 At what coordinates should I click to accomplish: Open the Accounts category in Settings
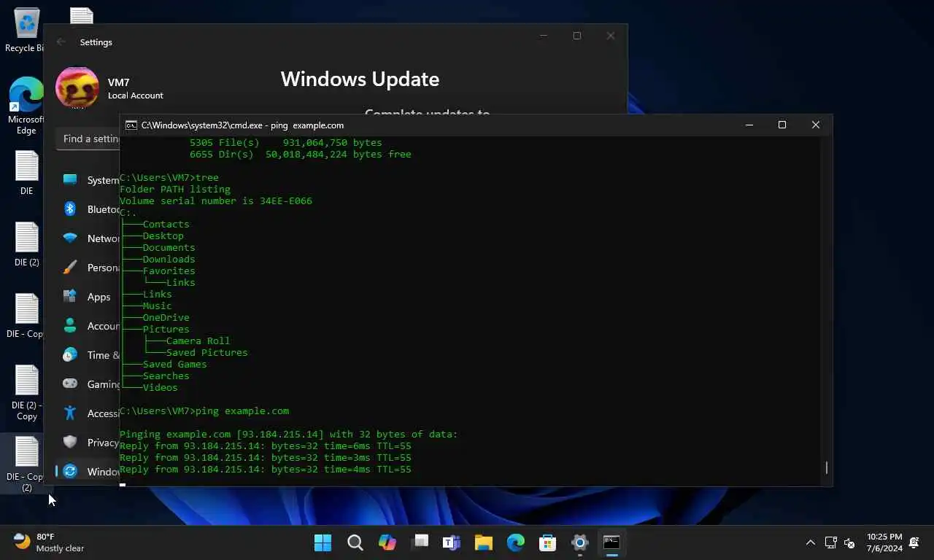click(x=88, y=326)
